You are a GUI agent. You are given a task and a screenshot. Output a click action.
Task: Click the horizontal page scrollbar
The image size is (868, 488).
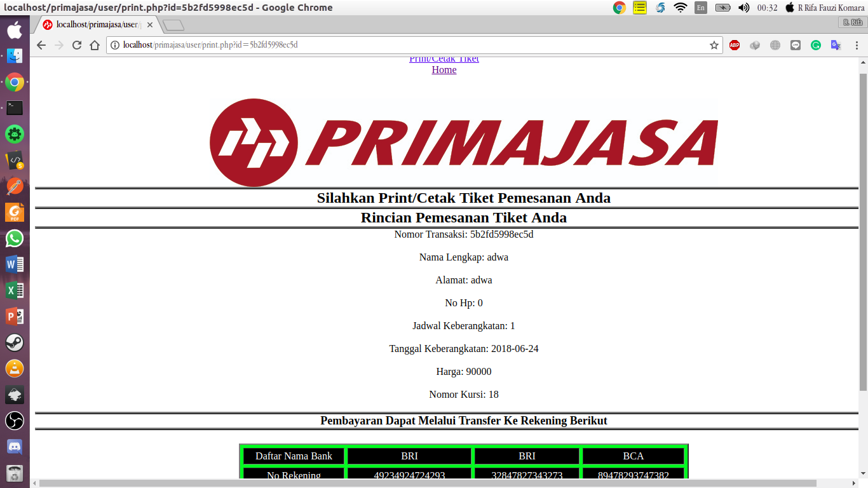[427, 483]
